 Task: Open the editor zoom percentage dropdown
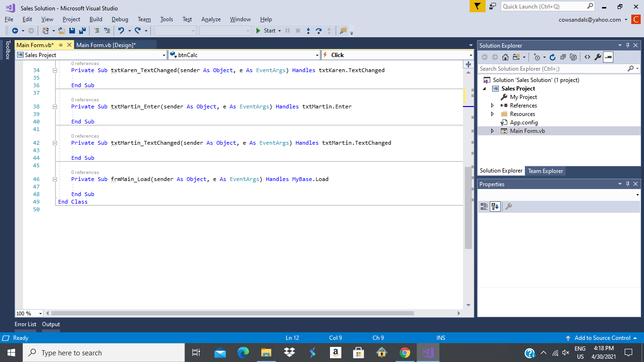coord(40,313)
